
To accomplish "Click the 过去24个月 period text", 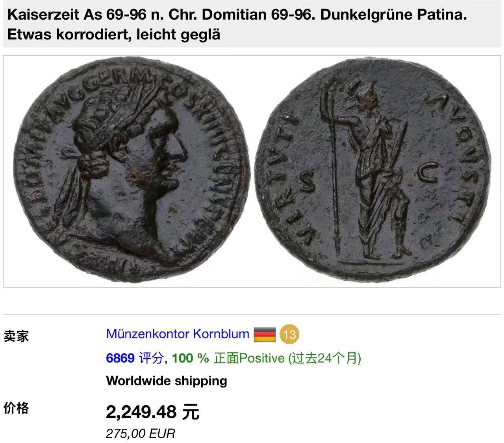I will coord(325,358).
